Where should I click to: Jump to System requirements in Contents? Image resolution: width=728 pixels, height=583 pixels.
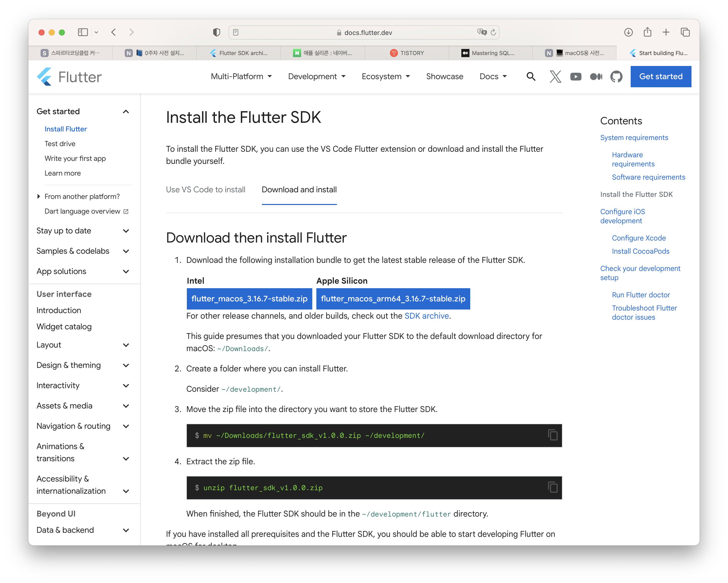coord(634,138)
